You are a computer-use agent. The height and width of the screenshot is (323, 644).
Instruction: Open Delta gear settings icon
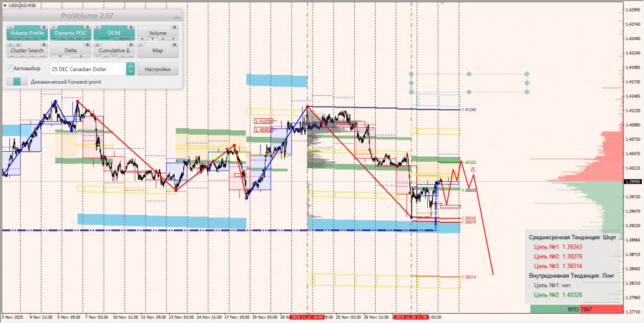pos(87,45)
